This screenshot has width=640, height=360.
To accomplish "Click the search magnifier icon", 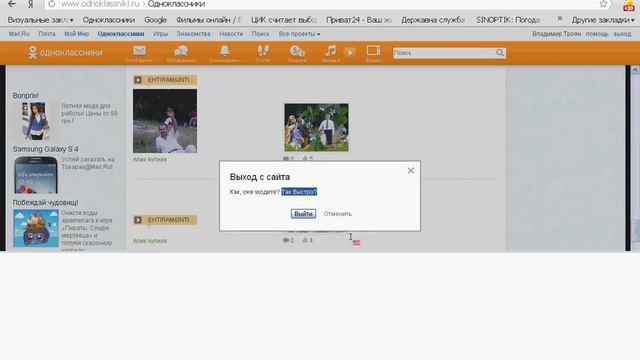I will coord(500,53).
